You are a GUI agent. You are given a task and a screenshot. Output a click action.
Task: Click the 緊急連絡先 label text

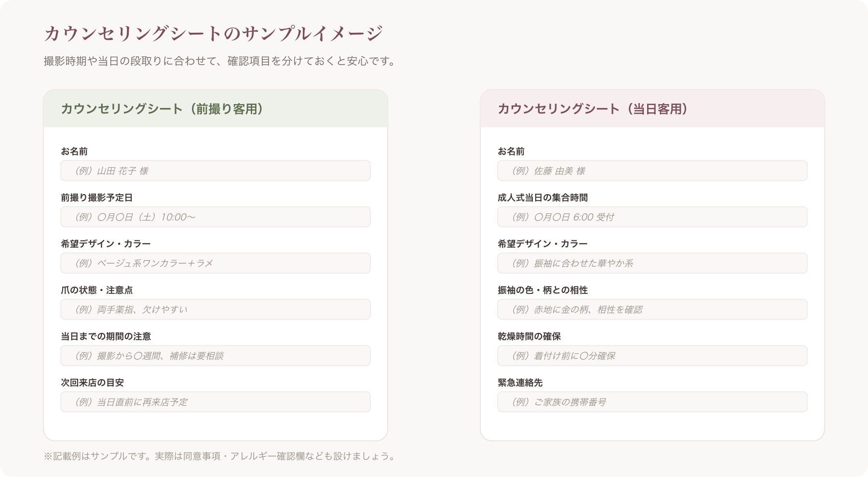pos(520,383)
